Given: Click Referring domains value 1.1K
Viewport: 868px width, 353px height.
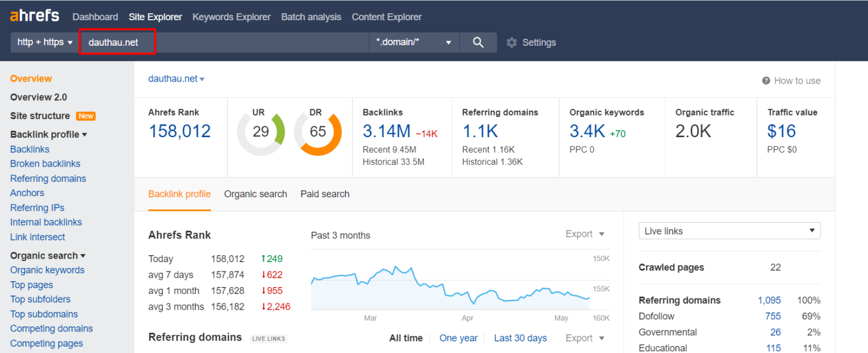Looking at the screenshot, I should 480,131.
